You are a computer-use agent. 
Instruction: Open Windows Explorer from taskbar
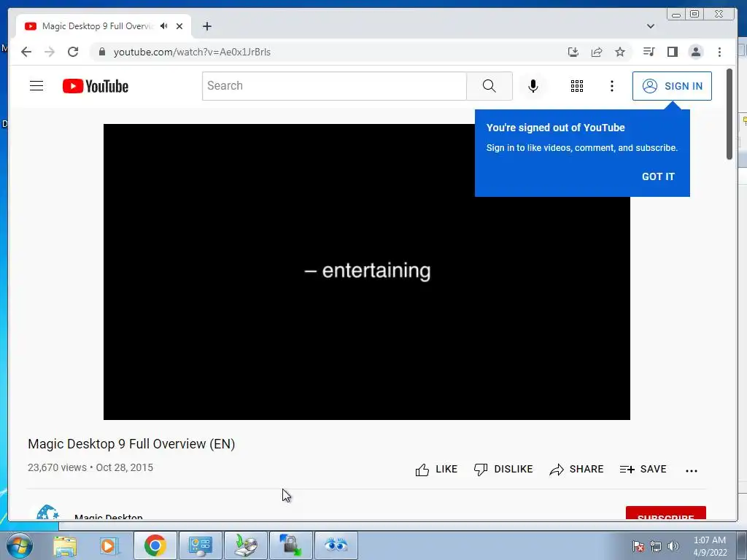(65, 545)
